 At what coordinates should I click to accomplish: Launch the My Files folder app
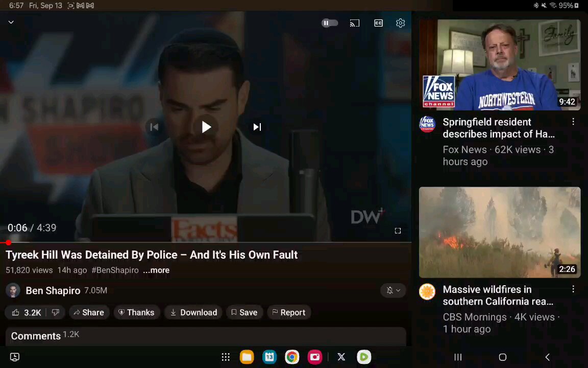247,357
